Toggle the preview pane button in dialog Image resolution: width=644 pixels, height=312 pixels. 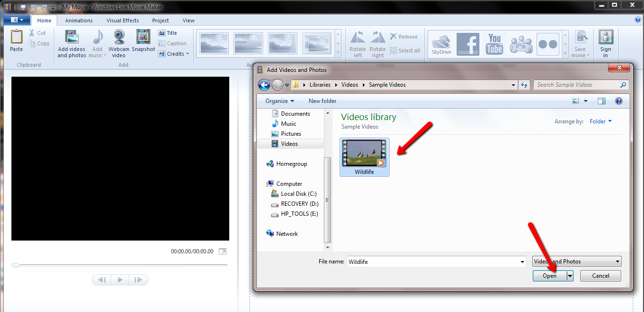point(602,101)
